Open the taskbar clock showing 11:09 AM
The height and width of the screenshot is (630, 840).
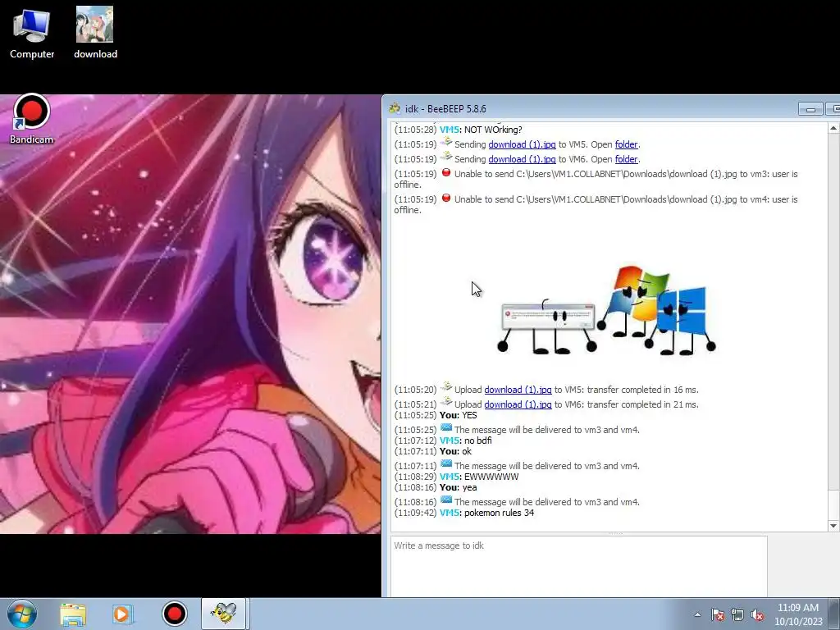(798, 614)
